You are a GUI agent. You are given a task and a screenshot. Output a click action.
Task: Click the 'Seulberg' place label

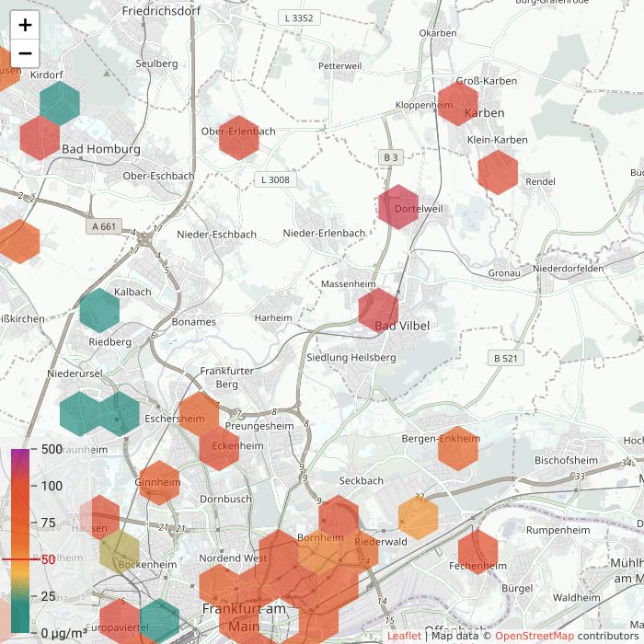pos(156,63)
